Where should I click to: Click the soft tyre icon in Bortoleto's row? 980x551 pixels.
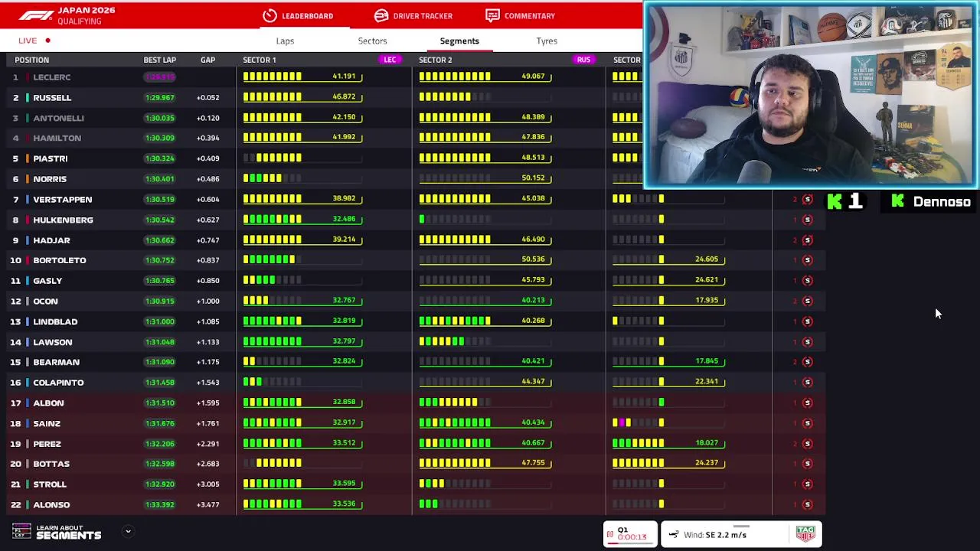click(807, 260)
